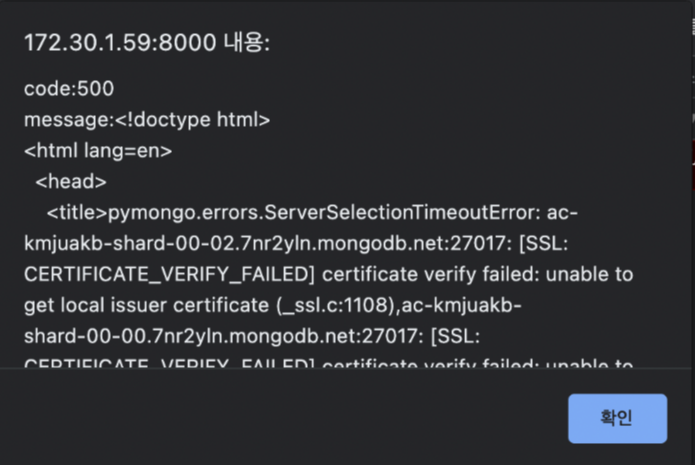This screenshot has height=465, width=695.
Task: Select the message:<!doctype html> line
Action: pos(147,120)
